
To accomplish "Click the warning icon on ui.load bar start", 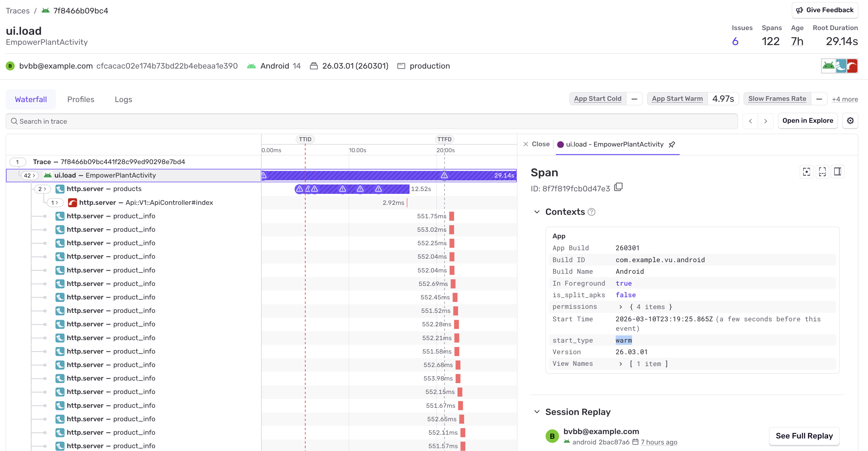I will 264,175.
